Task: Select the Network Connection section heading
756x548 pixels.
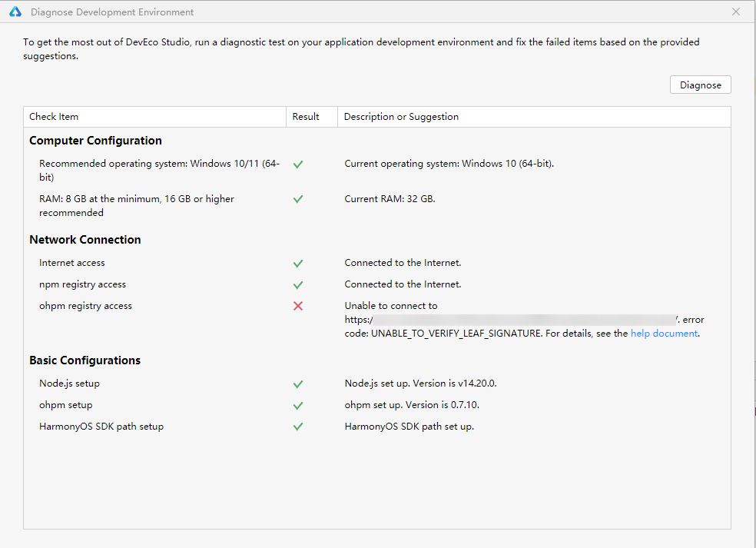Action: pyautogui.click(x=85, y=240)
